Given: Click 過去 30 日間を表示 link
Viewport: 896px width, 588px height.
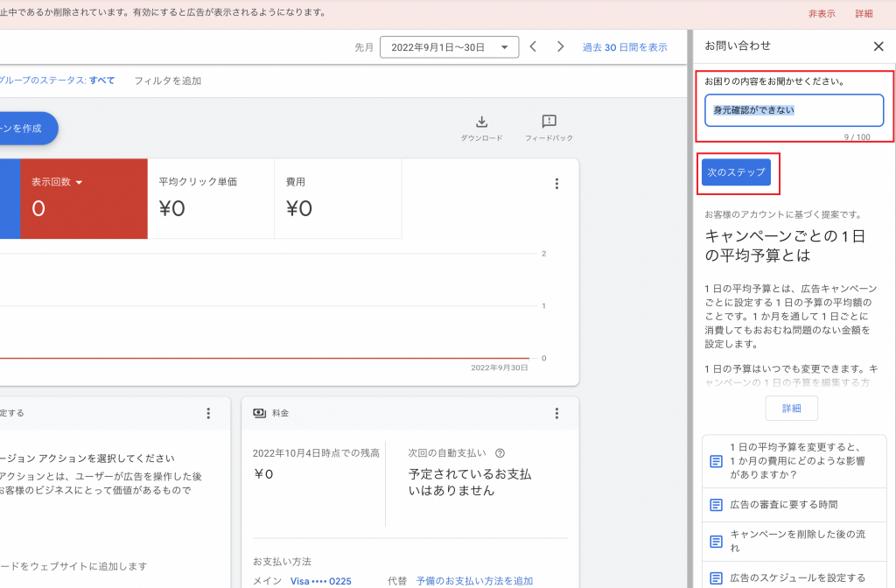Looking at the screenshot, I should (625, 47).
